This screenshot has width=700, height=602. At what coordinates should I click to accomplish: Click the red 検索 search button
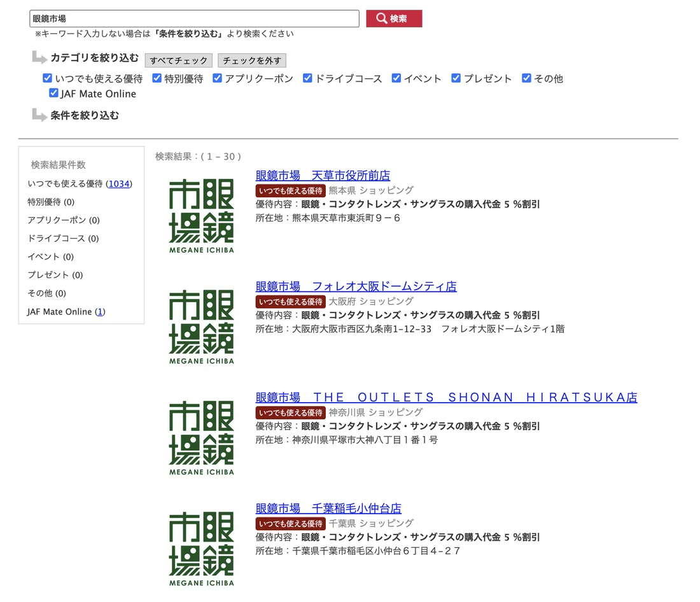point(394,18)
